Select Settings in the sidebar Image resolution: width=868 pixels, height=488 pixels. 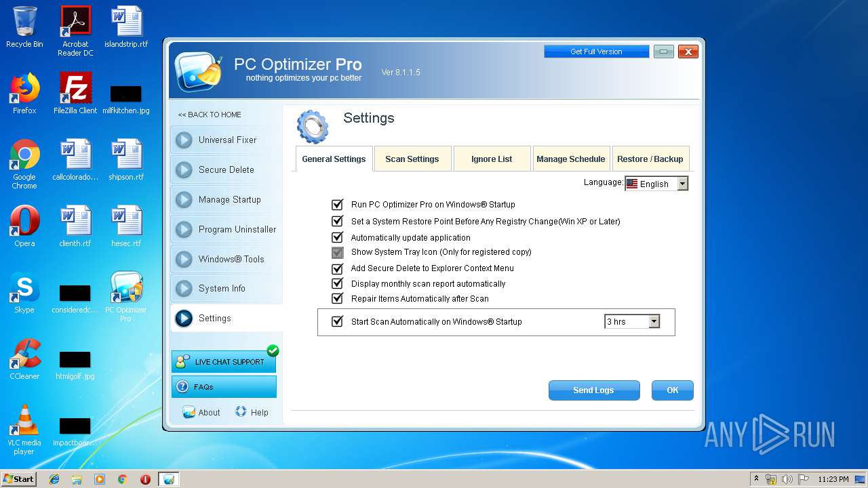[x=226, y=319]
